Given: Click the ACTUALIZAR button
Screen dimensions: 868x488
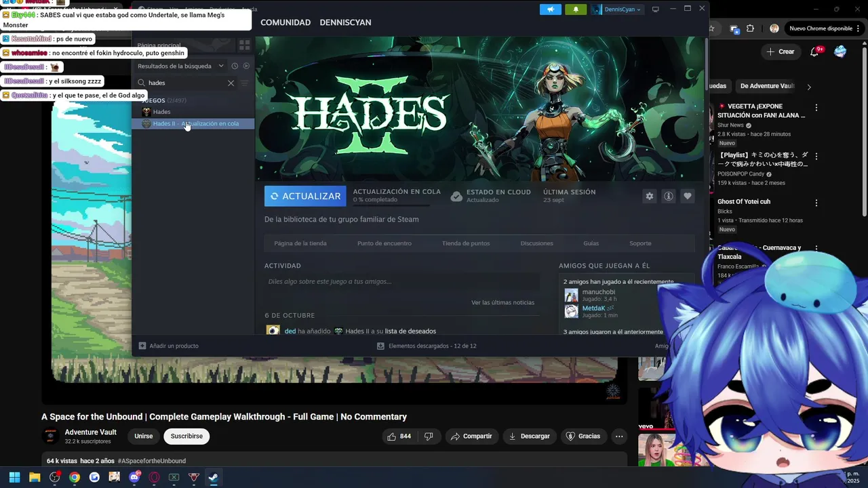Looking at the screenshot, I should pyautogui.click(x=305, y=196).
